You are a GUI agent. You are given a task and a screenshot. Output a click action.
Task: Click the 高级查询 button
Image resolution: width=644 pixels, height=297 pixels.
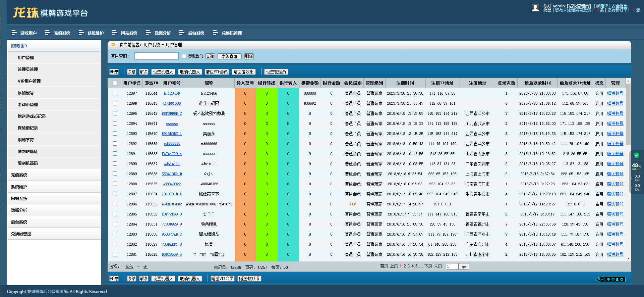tap(230, 56)
